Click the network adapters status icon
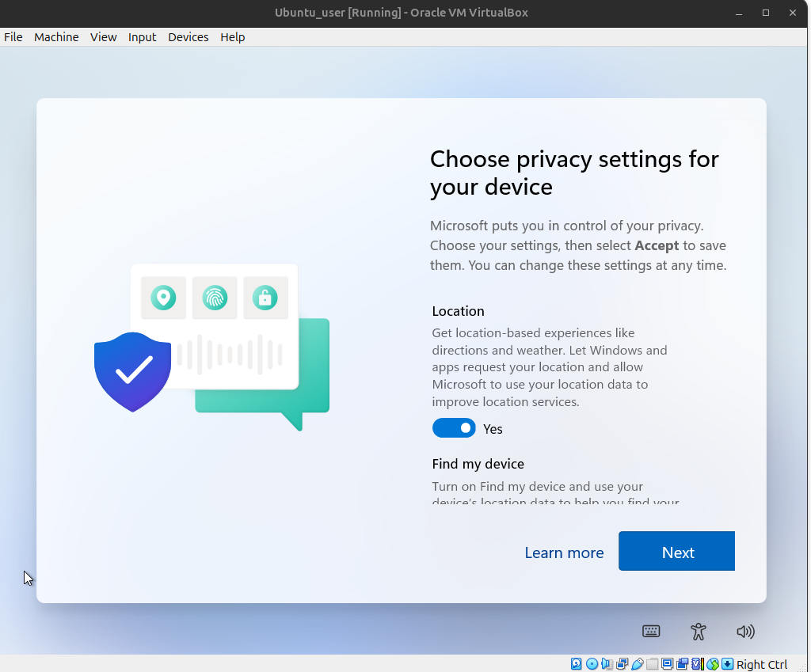This screenshot has width=811, height=672. (622, 664)
